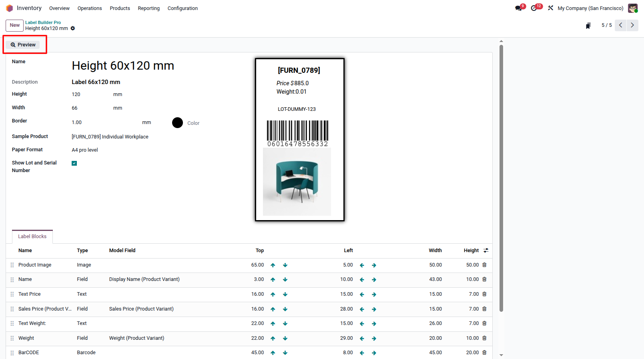Select the Label Blocks tab

point(32,237)
